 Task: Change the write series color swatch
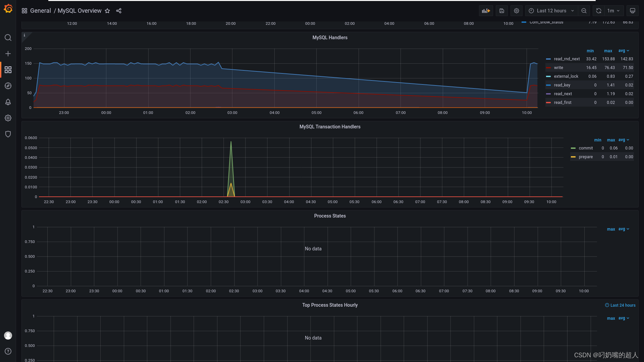point(548,68)
